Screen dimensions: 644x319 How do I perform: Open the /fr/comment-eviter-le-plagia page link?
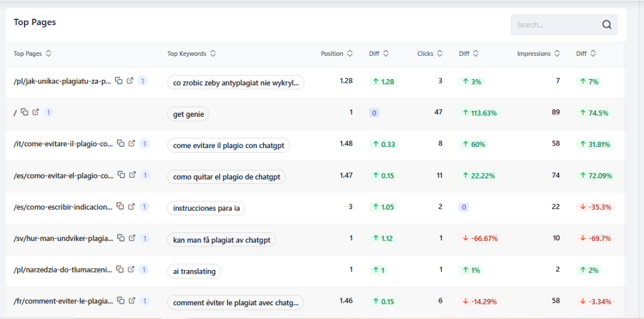[x=64, y=301]
